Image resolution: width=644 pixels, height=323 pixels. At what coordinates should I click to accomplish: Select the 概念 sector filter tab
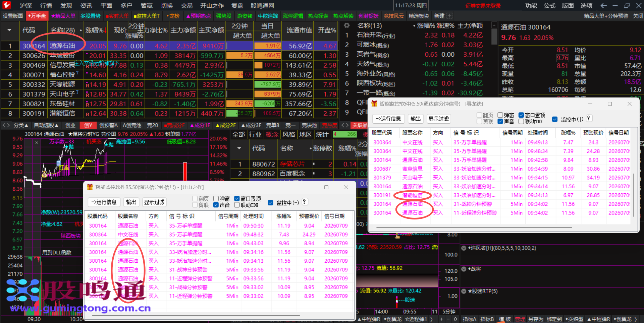pos(272,134)
